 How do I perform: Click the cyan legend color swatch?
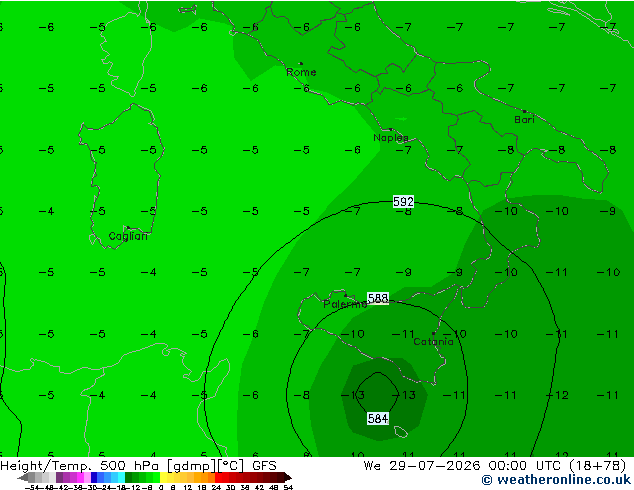pyautogui.click(x=121, y=477)
